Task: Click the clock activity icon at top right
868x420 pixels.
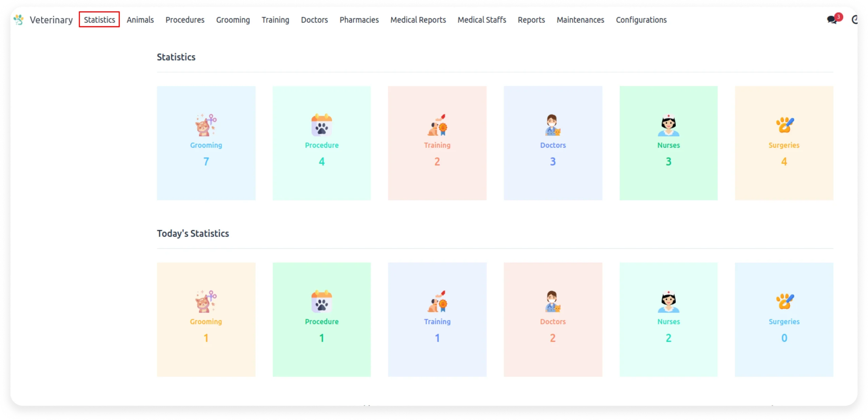Action: 855,20
